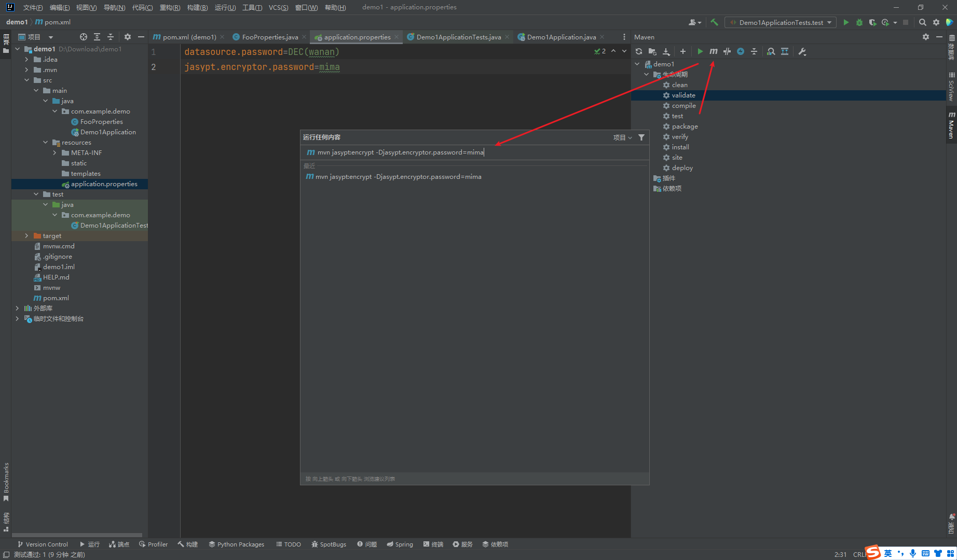Open Version Control tool window
The width and height of the screenshot is (957, 560).
(43, 544)
